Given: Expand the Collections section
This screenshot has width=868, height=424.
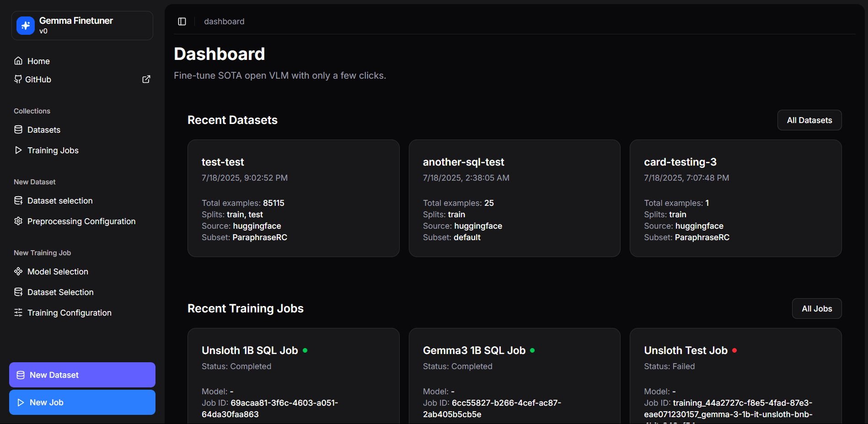Looking at the screenshot, I should coord(32,111).
